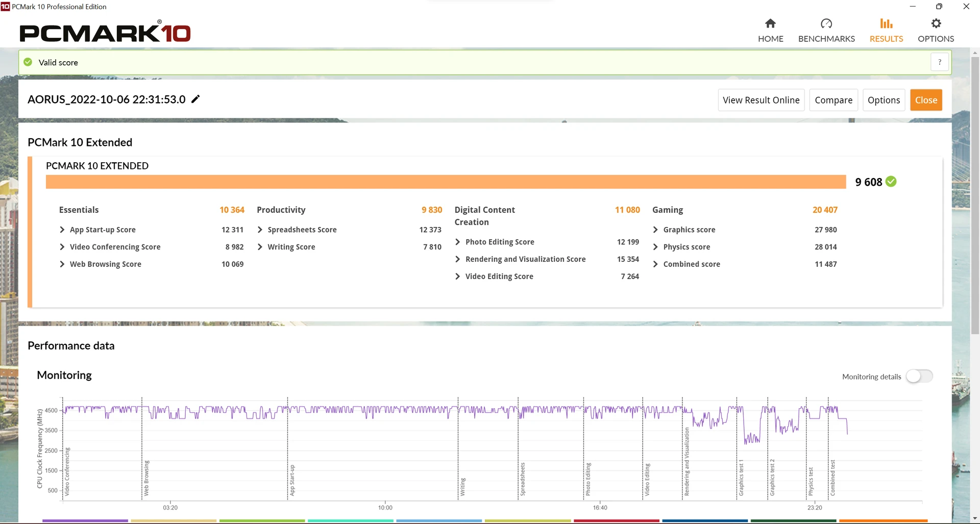Screen dimensions: 980x524
Task: Click the Gaming score 20 407
Action: click(x=825, y=210)
